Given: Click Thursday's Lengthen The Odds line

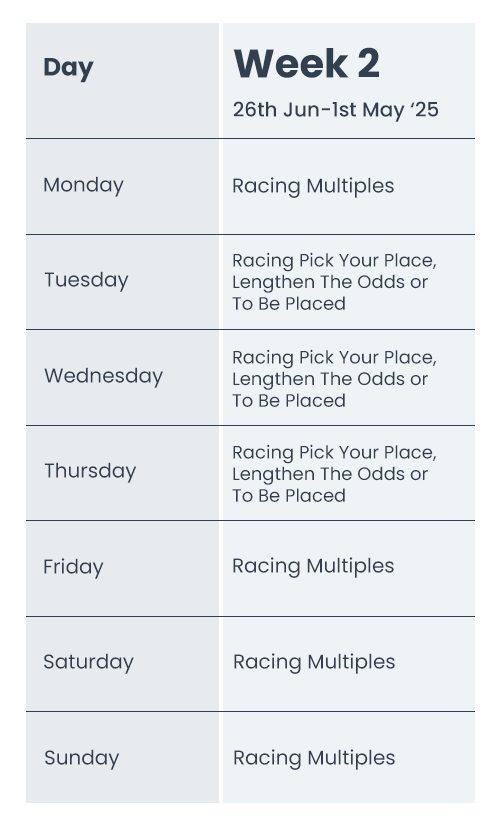Looking at the screenshot, I should click(330, 474).
